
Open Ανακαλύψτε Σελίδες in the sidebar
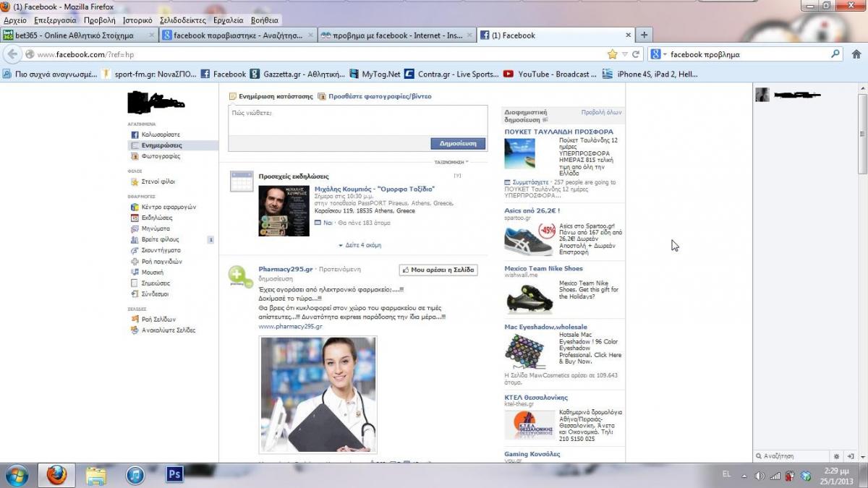click(168, 330)
